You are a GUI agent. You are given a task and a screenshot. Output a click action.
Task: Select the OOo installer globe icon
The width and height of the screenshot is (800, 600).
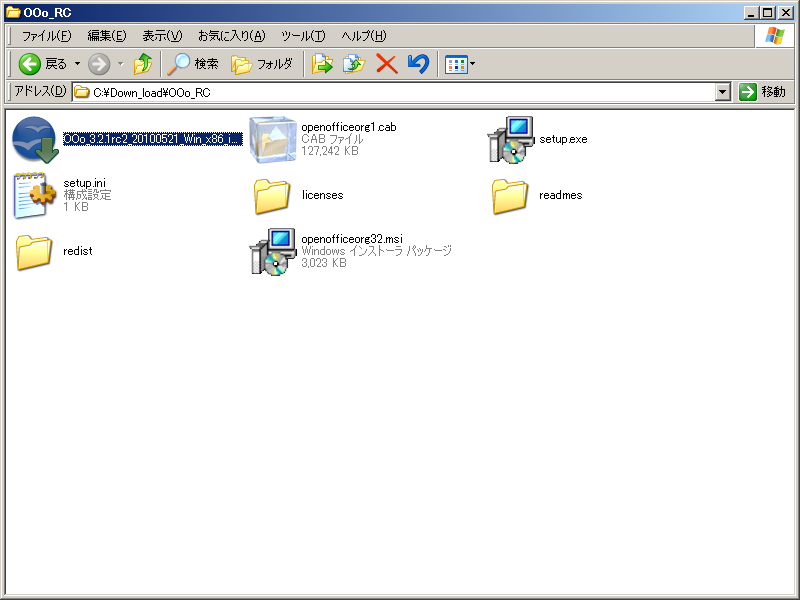[35, 140]
